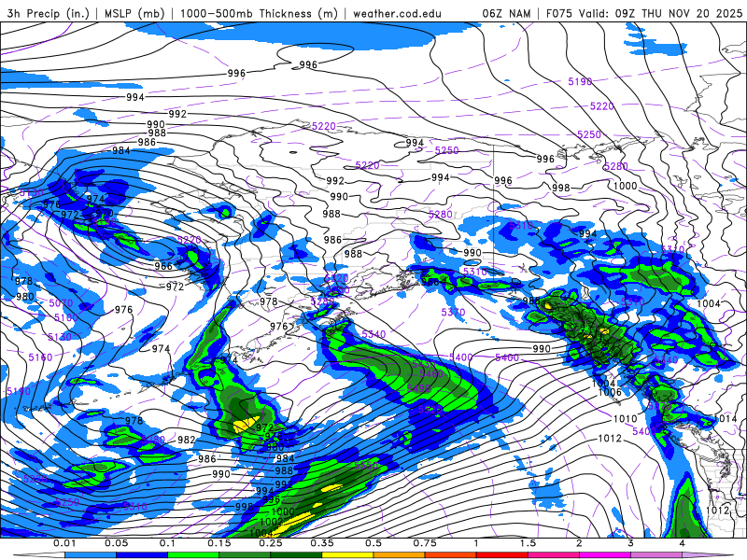The image size is (747, 560).
Task: Click the "MSLP (mb)" header label
Action: click(x=134, y=13)
